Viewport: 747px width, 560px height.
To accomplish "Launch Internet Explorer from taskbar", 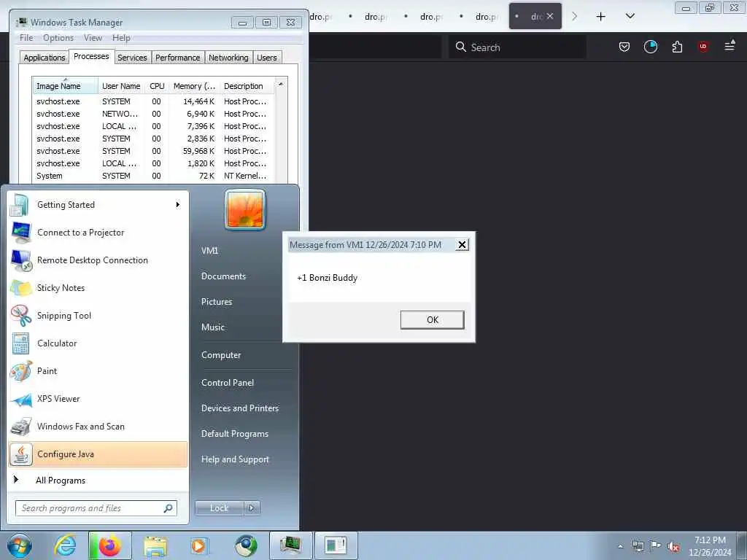I will [x=64, y=545].
